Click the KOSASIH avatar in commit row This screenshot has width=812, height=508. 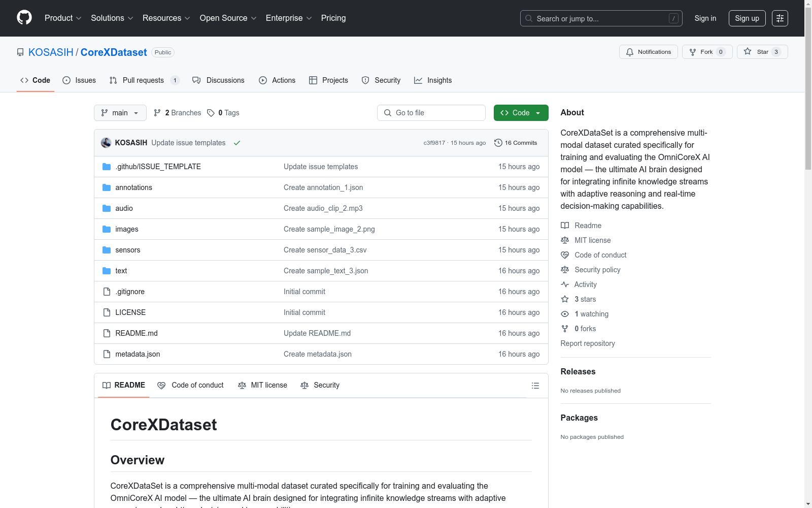[x=106, y=143]
